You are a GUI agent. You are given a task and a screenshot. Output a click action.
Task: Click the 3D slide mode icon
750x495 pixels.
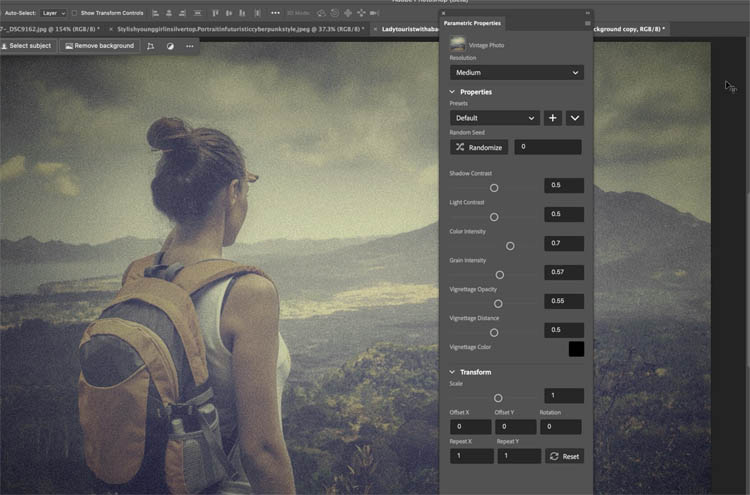[361, 13]
